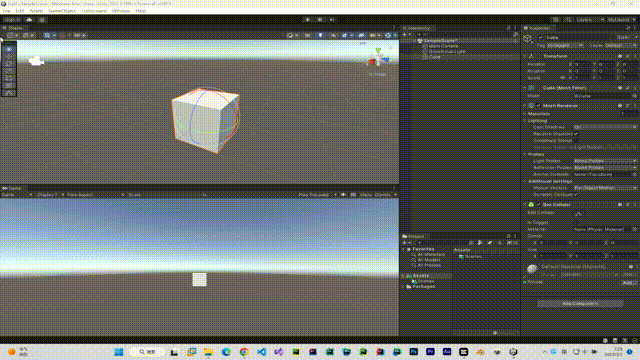The width and height of the screenshot is (640, 360).
Task: Toggle the Mesh Renderer enabled checkbox
Action: 539,106
